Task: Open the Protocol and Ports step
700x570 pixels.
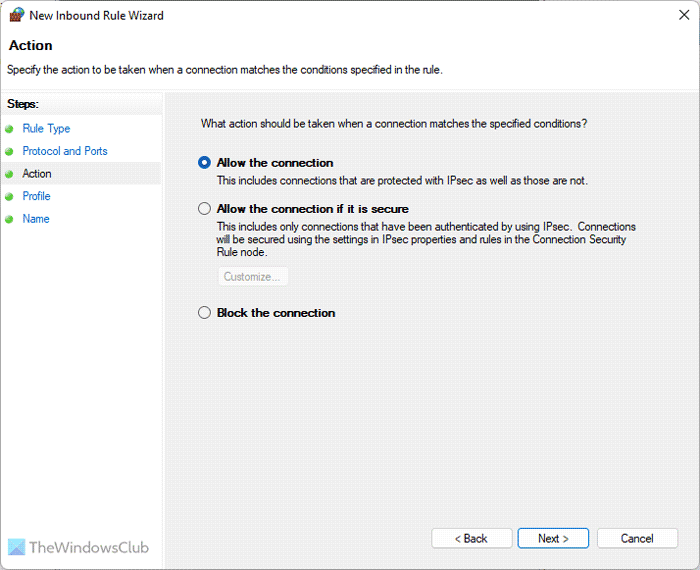Action: (65, 151)
